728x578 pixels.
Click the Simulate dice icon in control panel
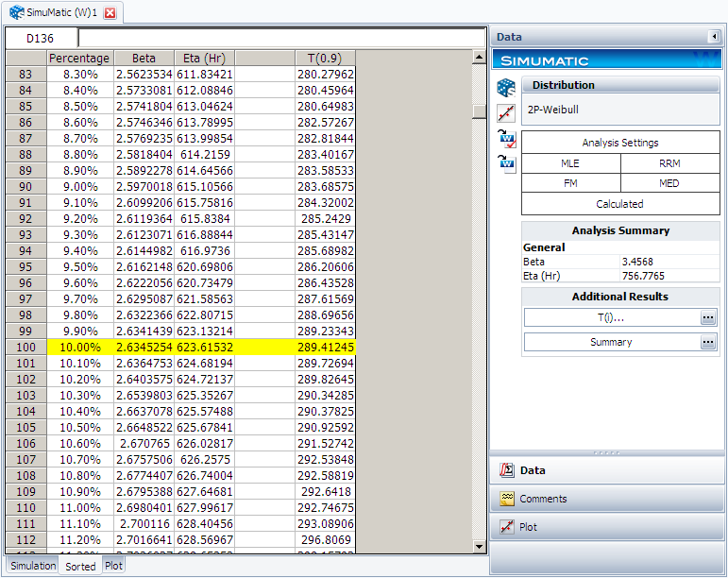tap(506, 88)
